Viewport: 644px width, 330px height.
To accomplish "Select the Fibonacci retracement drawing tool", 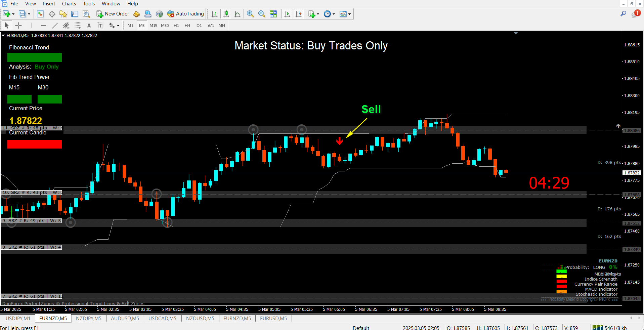I will click(x=78, y=25).
